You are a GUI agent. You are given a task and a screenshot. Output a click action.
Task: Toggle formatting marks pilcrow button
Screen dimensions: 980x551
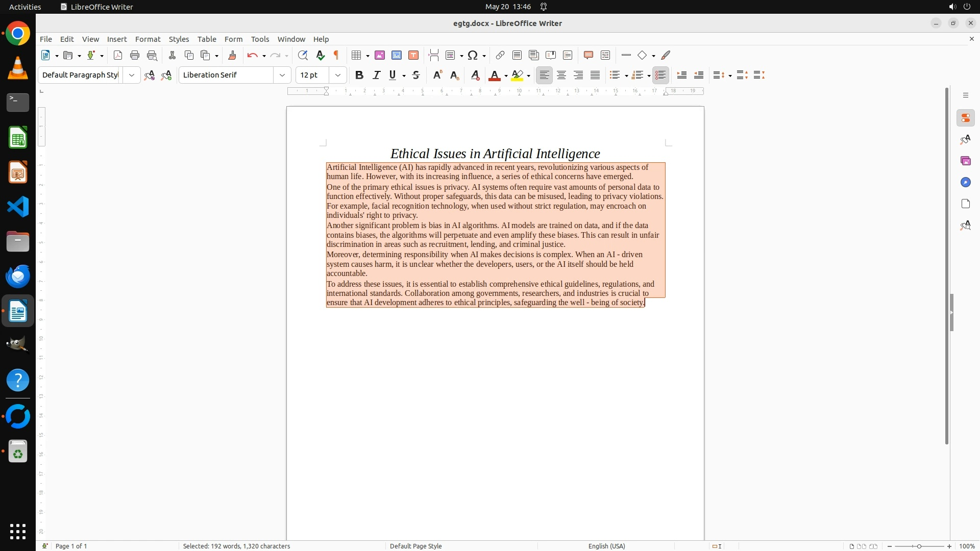tap(336, 56)
